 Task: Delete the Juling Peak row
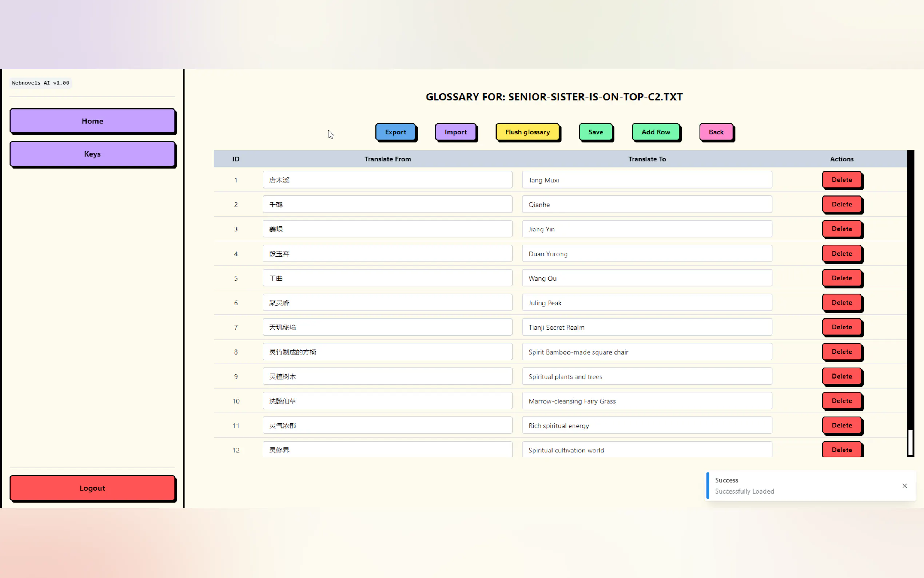pyautogui.click(x=841, y=302)
